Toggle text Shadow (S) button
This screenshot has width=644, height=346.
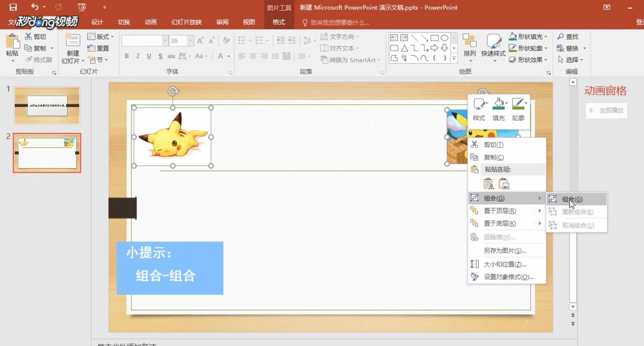point(160,56)
